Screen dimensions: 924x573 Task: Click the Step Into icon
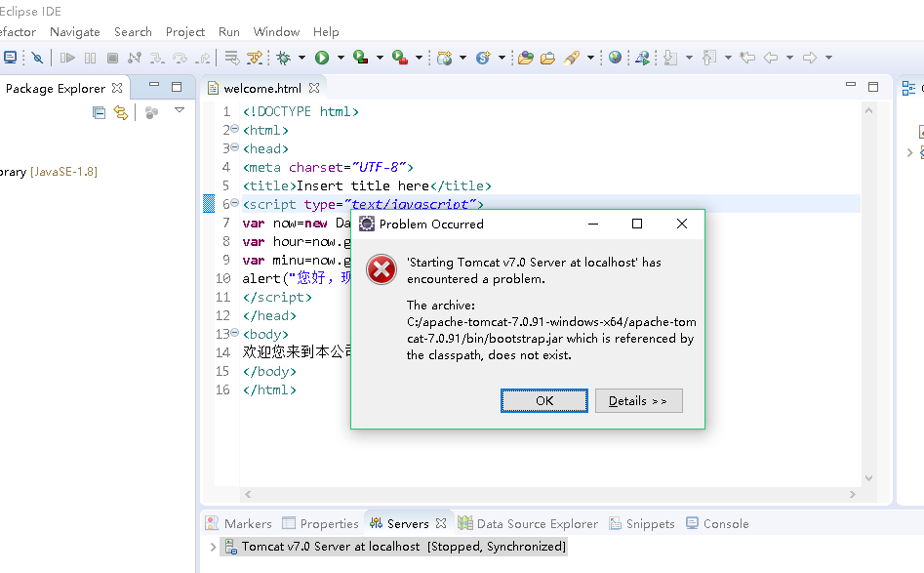click(x=157, y=58)
